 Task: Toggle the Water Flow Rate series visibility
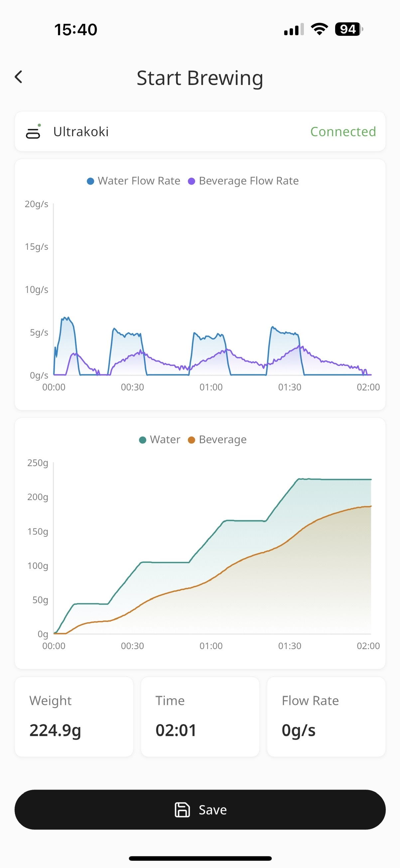coord(139,181)
